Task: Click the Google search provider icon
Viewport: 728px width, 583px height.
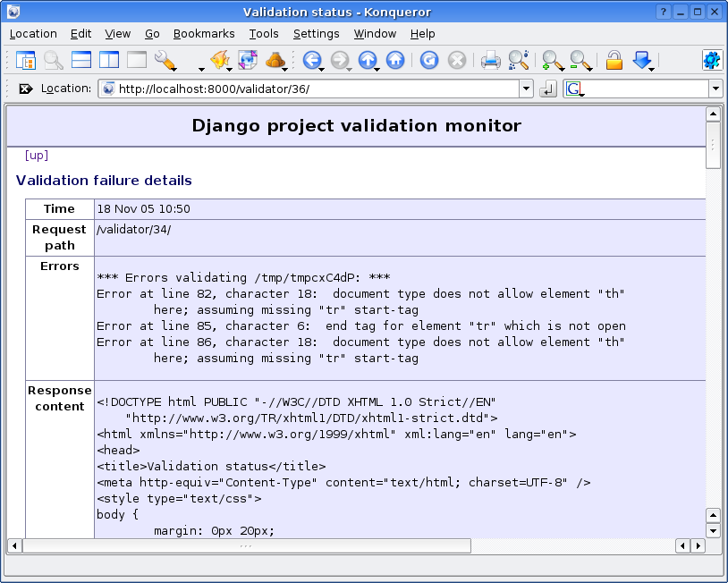Action: click(574, 89)
